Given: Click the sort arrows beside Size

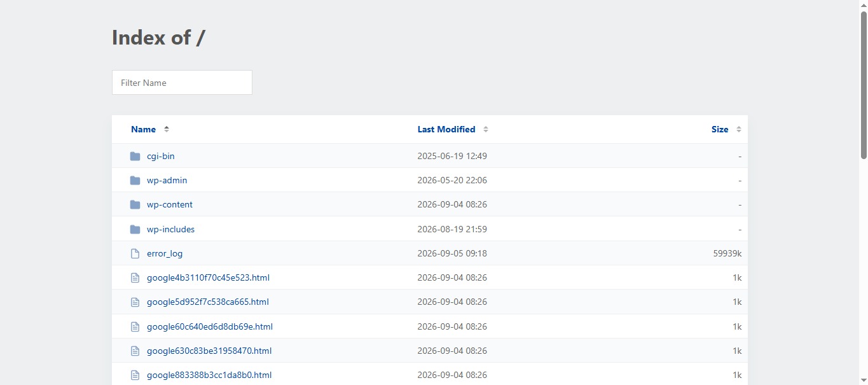Looking at the screenshot, I should click(739, 129).
